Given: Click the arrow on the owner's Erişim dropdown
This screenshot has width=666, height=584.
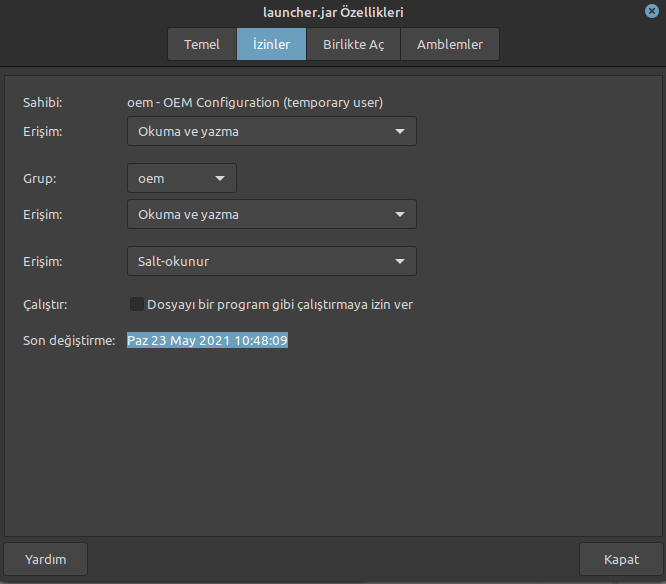Looking at the screenshot, I should tap(399, 131).
